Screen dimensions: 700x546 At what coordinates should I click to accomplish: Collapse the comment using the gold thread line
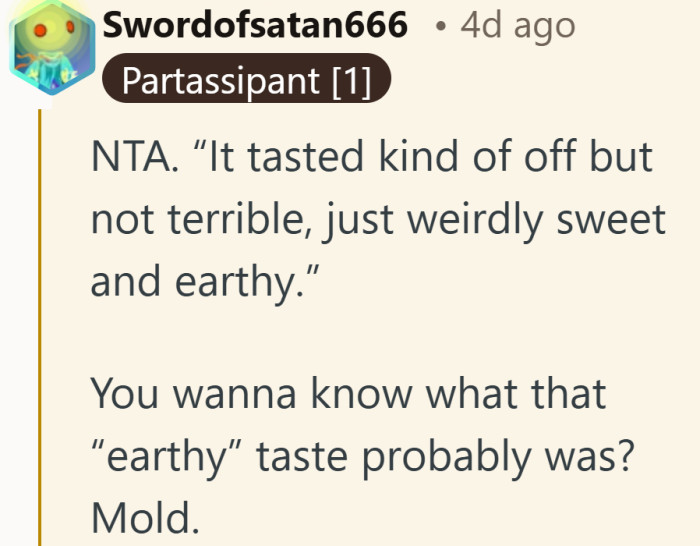pos(40,327)
